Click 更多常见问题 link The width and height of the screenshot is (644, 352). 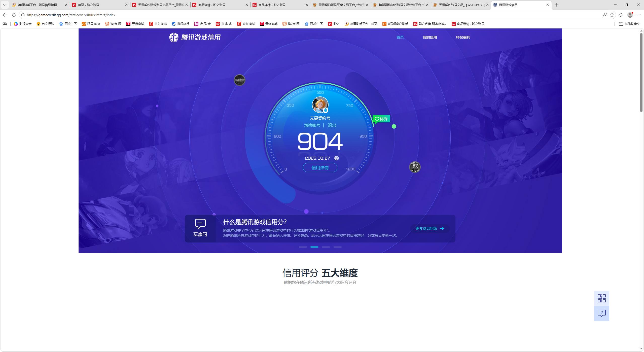(x=430, y=229)
